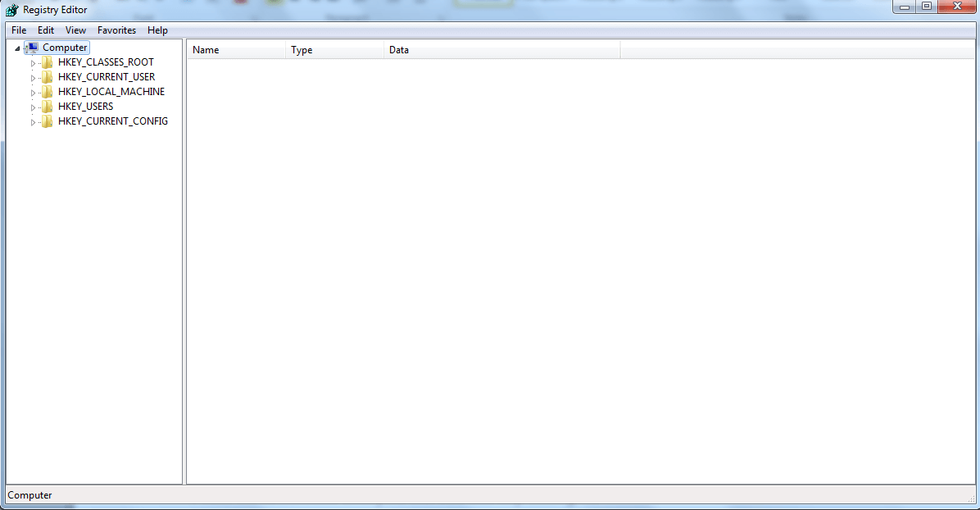Click the Computer node icon
This screenshot has height=510, width=980.
(33, 48)
